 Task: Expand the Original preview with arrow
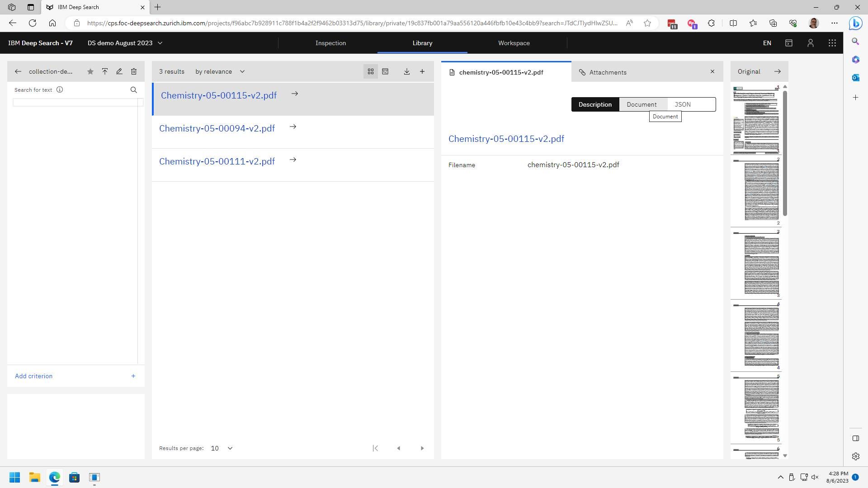pyautogui.click(x=778, y=71)
